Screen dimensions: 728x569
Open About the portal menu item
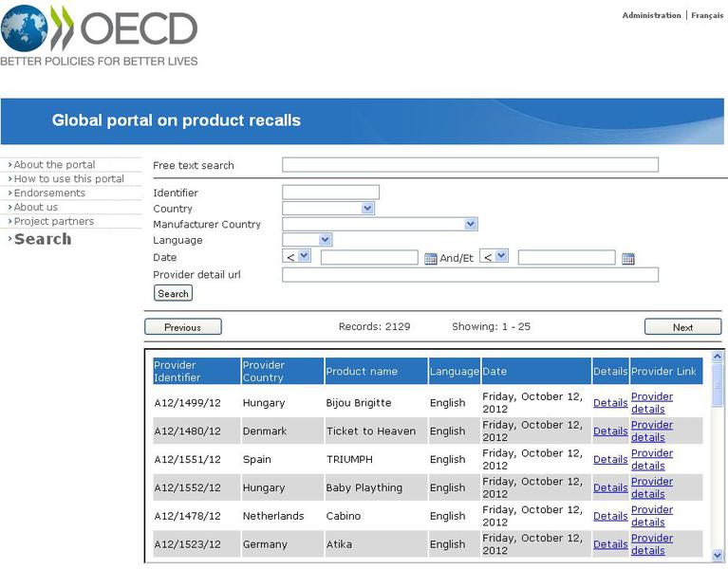[54, 165]
